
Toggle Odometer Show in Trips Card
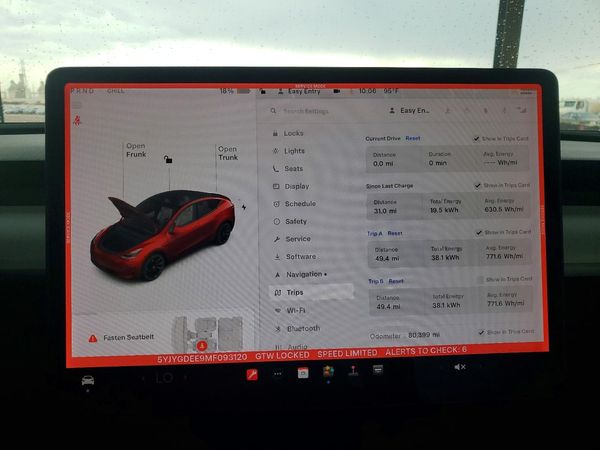(x=481, y=332)
